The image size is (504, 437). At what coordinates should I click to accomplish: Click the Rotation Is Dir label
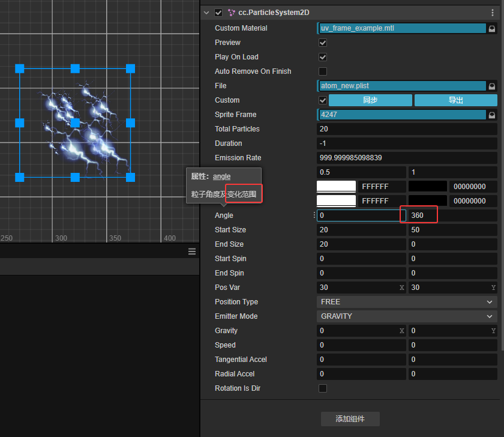pos(238,388)
